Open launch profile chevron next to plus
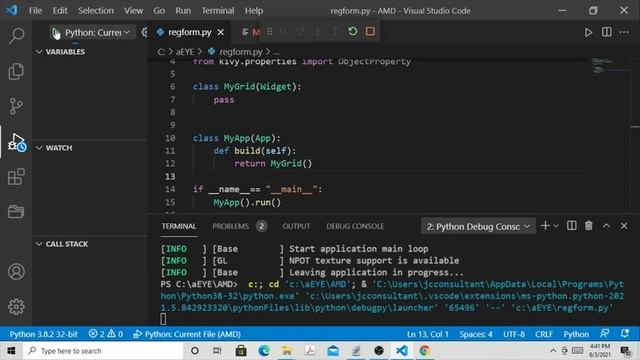640x360 pixels. point(556,226)
